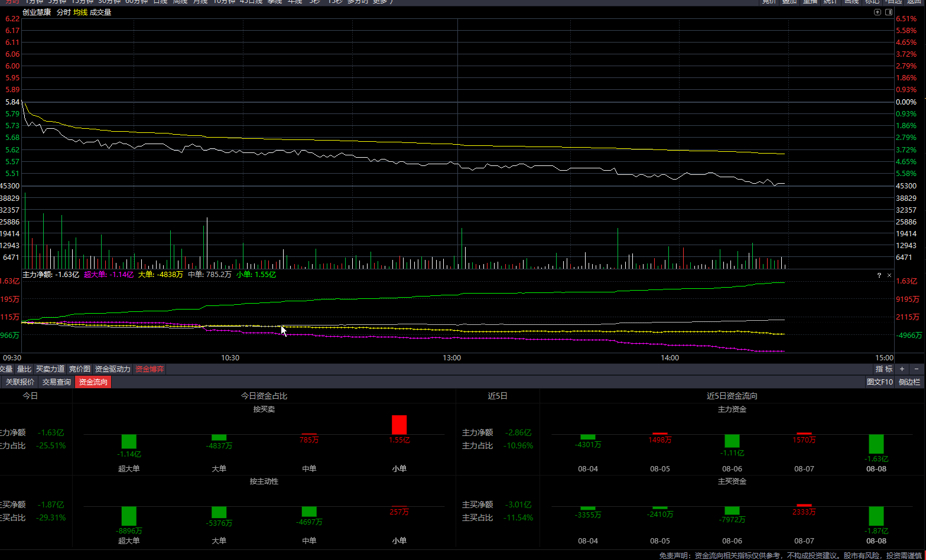
Task: Click the plus button next to 指标
Action: coord(902,369)
